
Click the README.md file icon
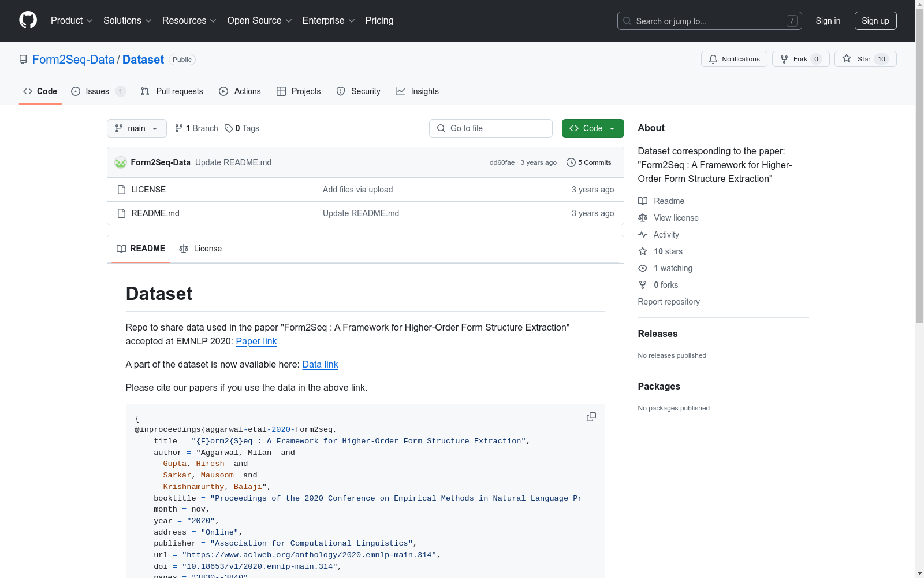[x=121, y=213]
